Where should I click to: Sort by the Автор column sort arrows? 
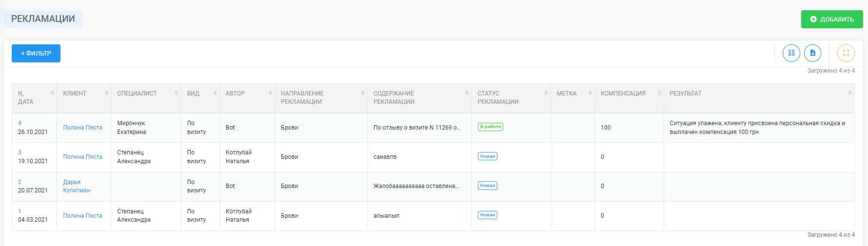tap(270, 93)
